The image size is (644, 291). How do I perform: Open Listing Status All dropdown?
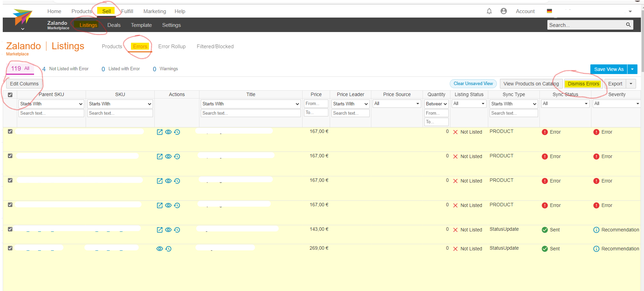pyautogui.click(x=469, y=104)
